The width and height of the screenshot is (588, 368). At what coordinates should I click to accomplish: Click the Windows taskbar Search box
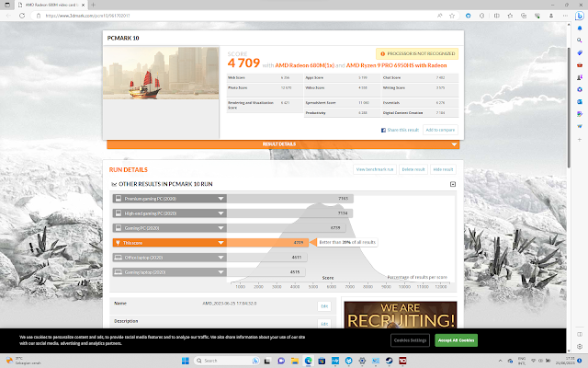227,361
